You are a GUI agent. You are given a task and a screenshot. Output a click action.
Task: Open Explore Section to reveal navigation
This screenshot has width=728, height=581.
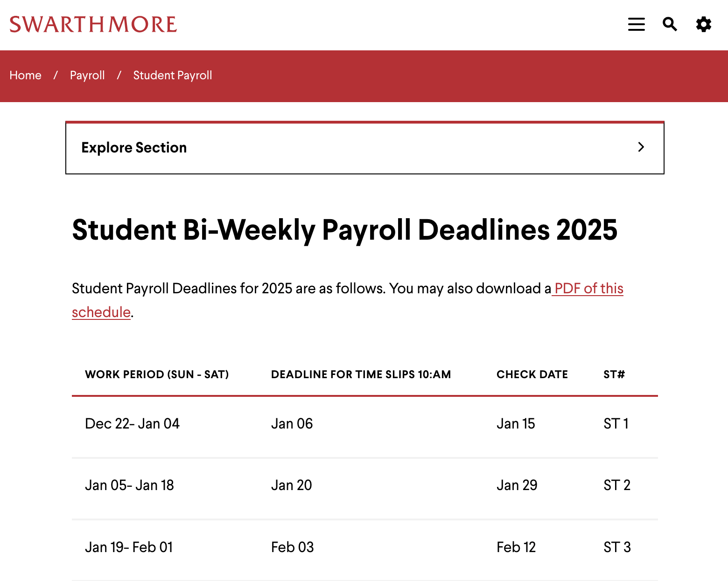(x=134, y=147)
